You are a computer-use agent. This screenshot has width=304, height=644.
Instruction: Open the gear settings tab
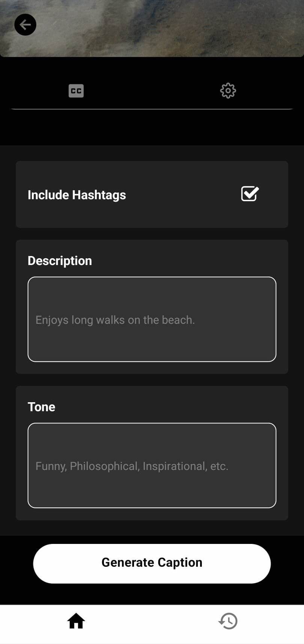(228, 91)
